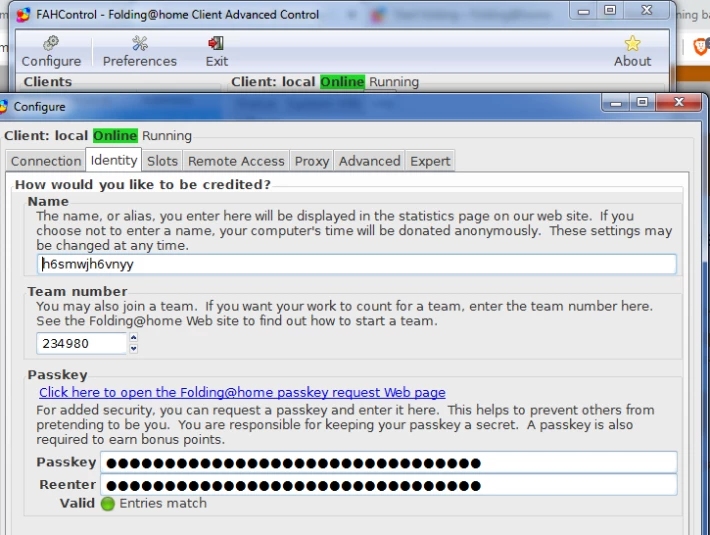Viewport: 710px width, 535px height.
Task: Decrease team number with down arrow
Action: [x=133, y=349]
